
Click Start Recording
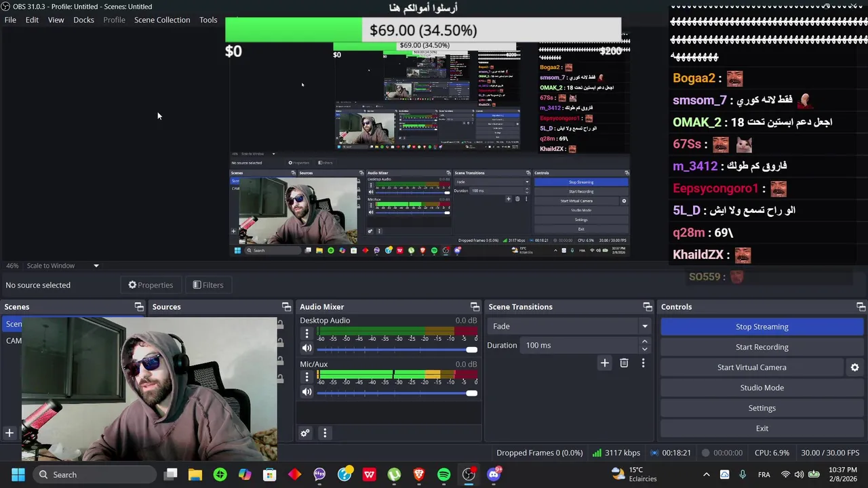click(762, 347)
